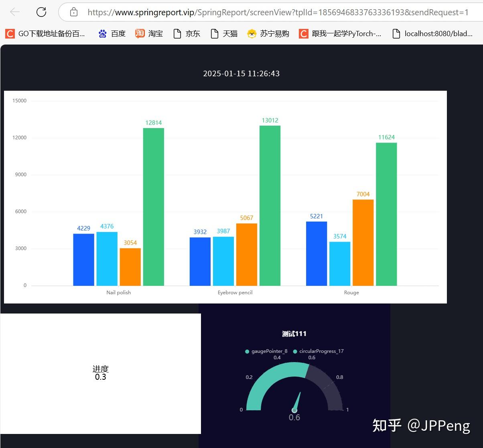483x448 pixels.
Task: Open the JD (京东) bookmark icon
Action: [x=177, y=33]
